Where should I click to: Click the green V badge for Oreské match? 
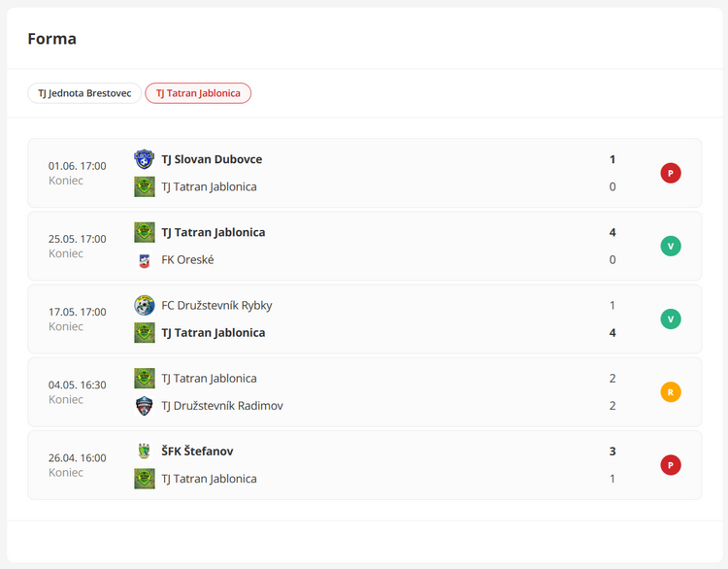(x=671, y=247)
